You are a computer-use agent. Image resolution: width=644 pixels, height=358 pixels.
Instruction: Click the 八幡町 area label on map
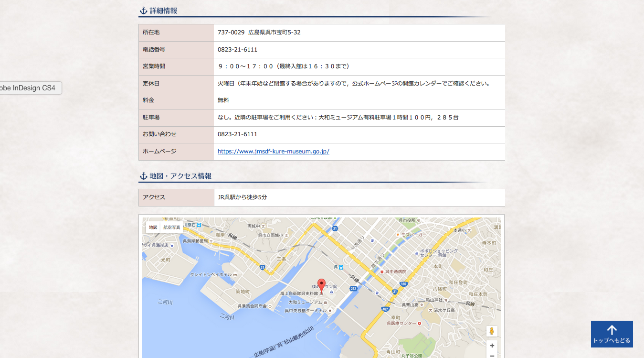click(439, 289)
